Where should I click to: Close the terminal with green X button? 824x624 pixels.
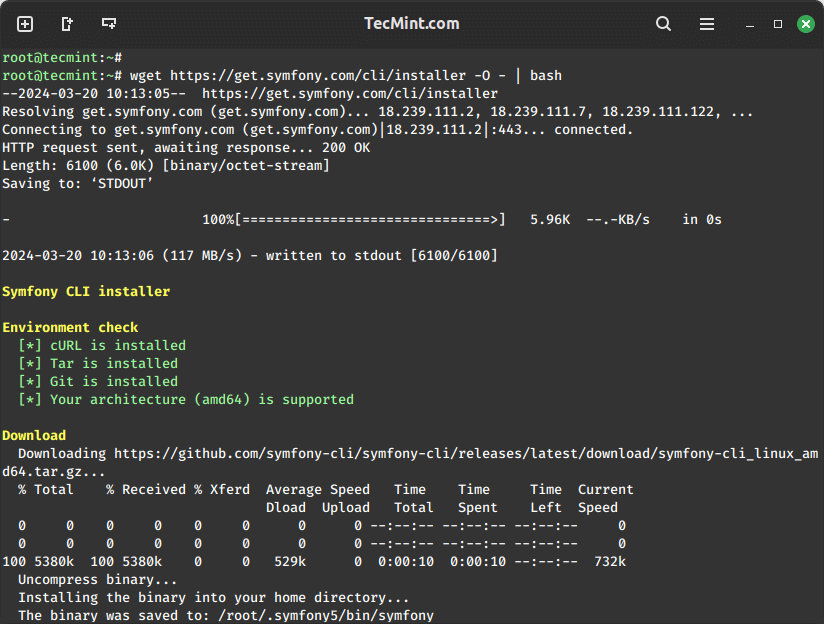pyautogui.click(x=806, y=24)
